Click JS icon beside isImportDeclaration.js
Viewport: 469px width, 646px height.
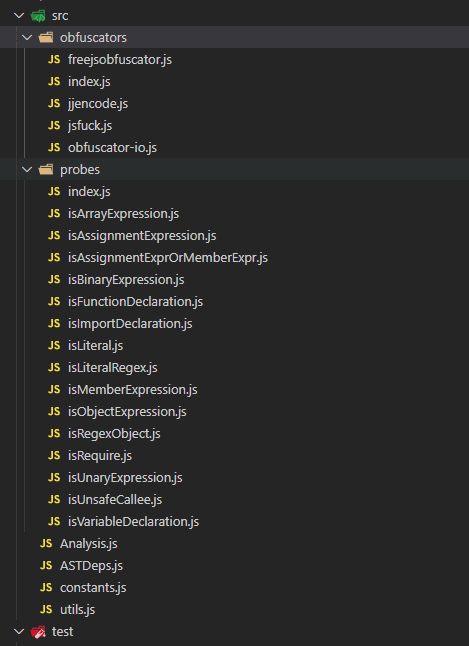[54, 323]
